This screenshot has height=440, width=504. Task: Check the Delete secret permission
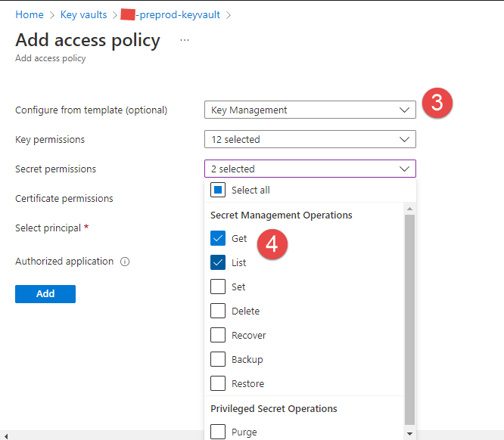pos(218,311)
